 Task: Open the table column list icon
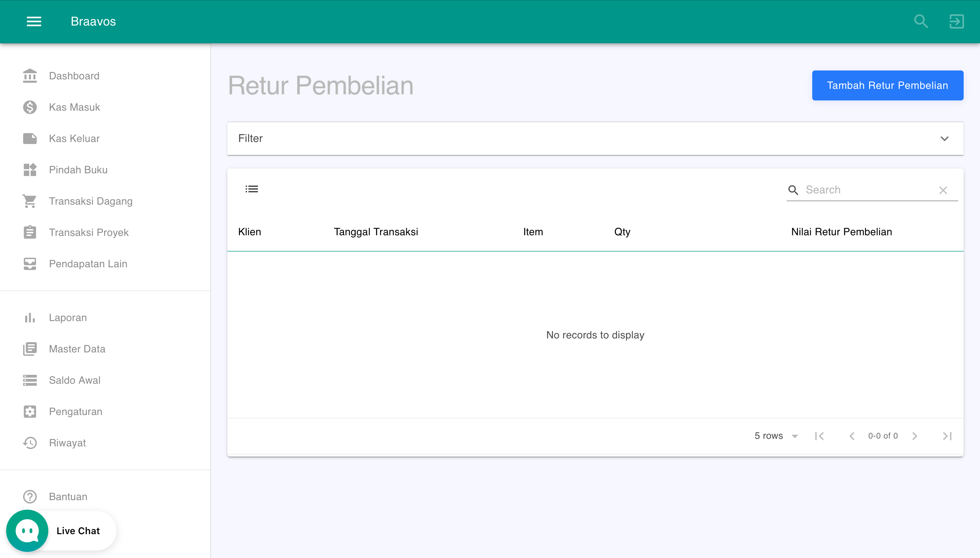(251, 189)
